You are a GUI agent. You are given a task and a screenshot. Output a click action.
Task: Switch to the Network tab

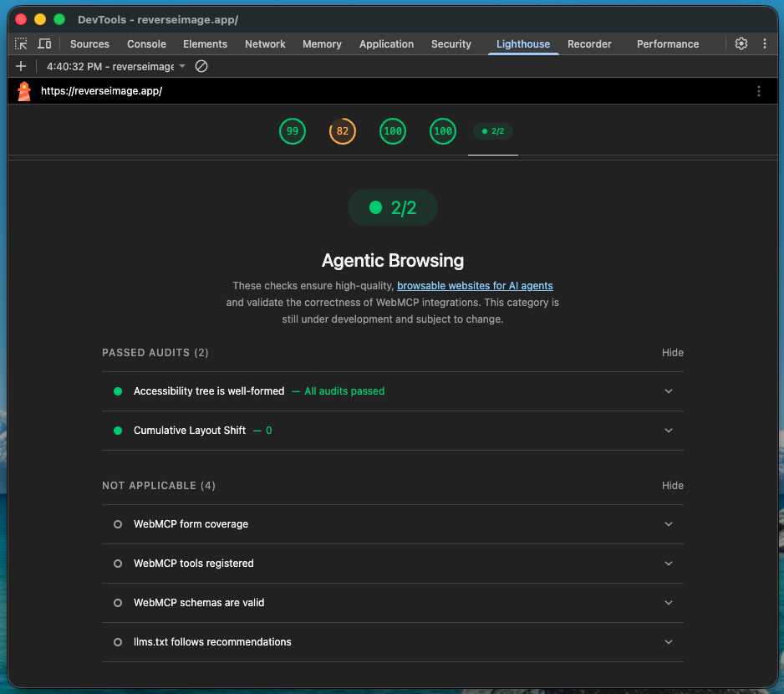tap(265, 44)
